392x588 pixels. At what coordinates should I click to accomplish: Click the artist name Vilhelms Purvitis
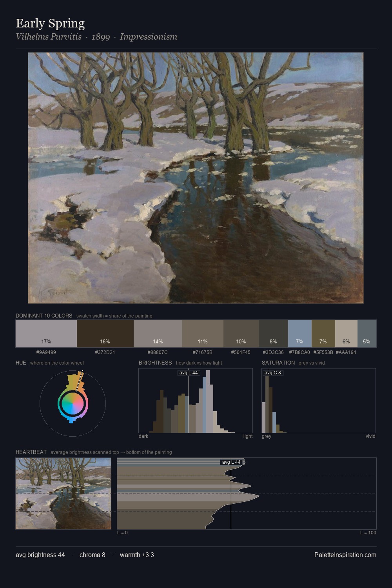click(x=49, y=37)
